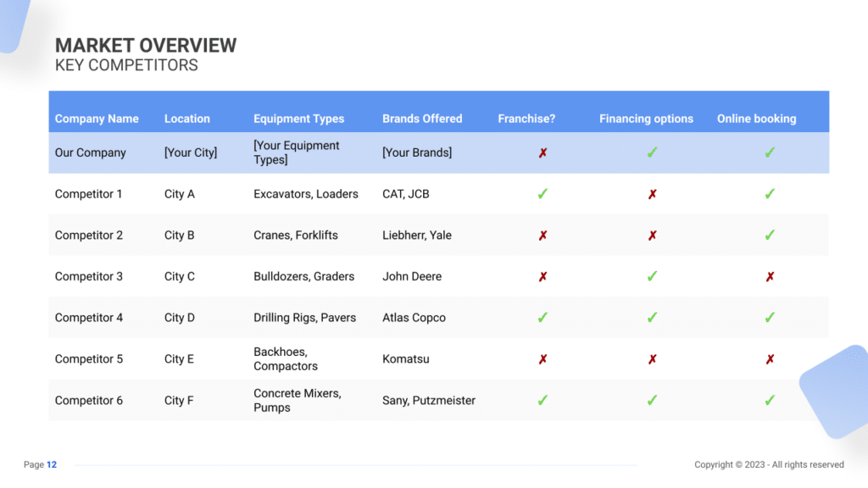Image resolution: width=868 pixels, height=488 pixels.
Task: Select the City E cell
Action: [x=179, y=359]
